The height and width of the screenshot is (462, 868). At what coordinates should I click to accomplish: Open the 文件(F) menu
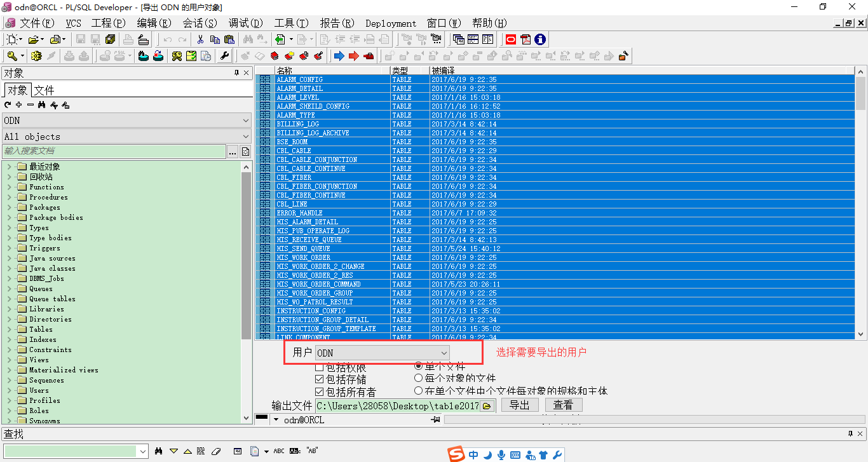click(37, 23)
